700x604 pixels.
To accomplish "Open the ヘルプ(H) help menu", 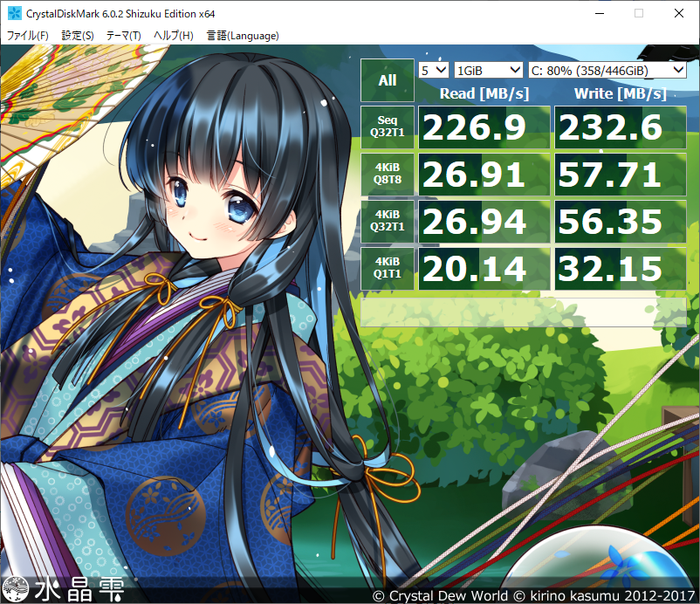I will click(x=173, y=36).
